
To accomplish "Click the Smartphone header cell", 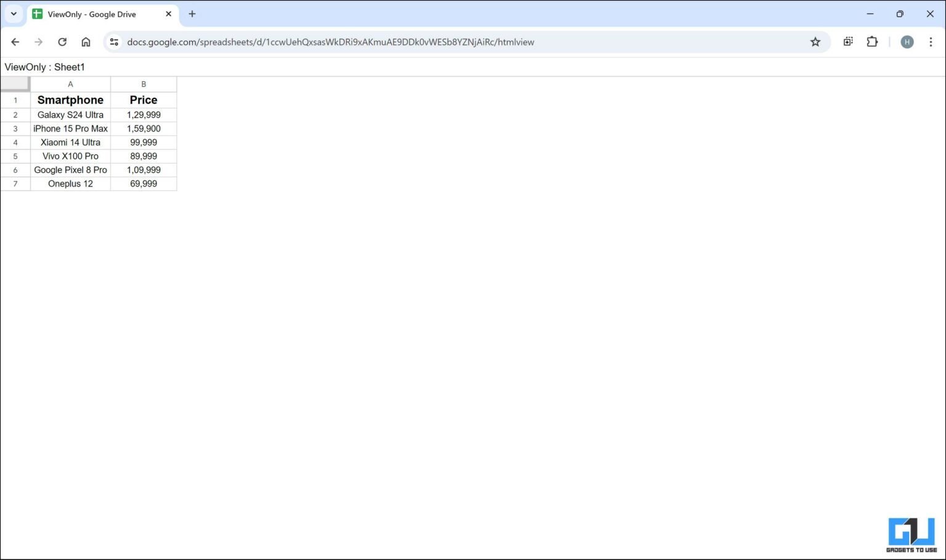I will 70,100.
